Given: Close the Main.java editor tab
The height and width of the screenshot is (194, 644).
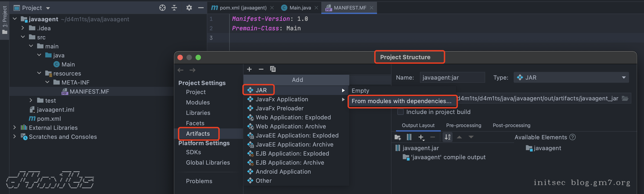Looking at the screenshot, I should [x=316, y=8].
